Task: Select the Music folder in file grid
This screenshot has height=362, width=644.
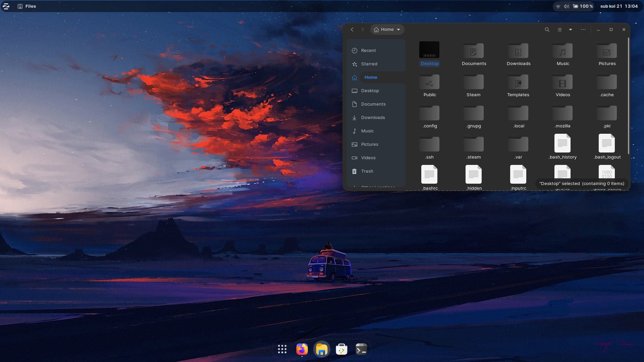Action: point(562,51)
